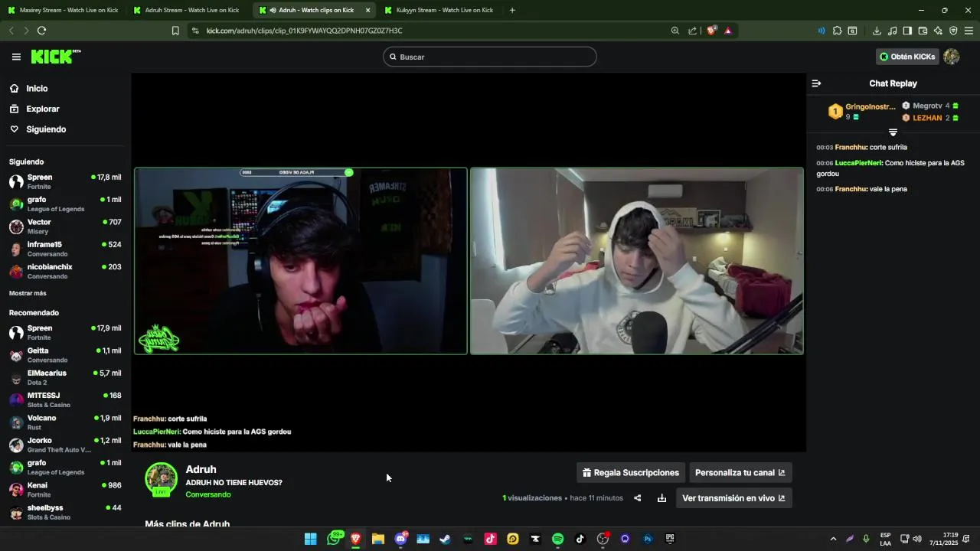The height and width of the screenshot is (551, 980).
Task: Open inframe15 channel in sidebar
Action: tap(65, 249)
